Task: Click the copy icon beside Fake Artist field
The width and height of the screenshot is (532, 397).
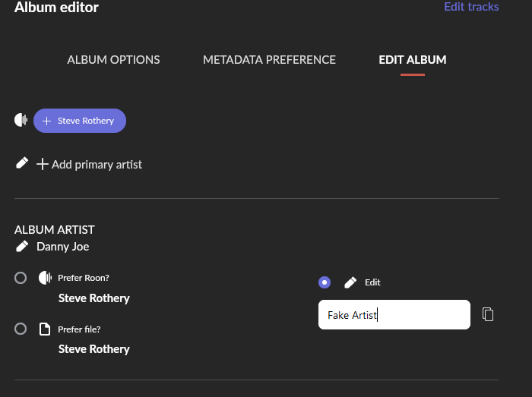Action: 488,314
